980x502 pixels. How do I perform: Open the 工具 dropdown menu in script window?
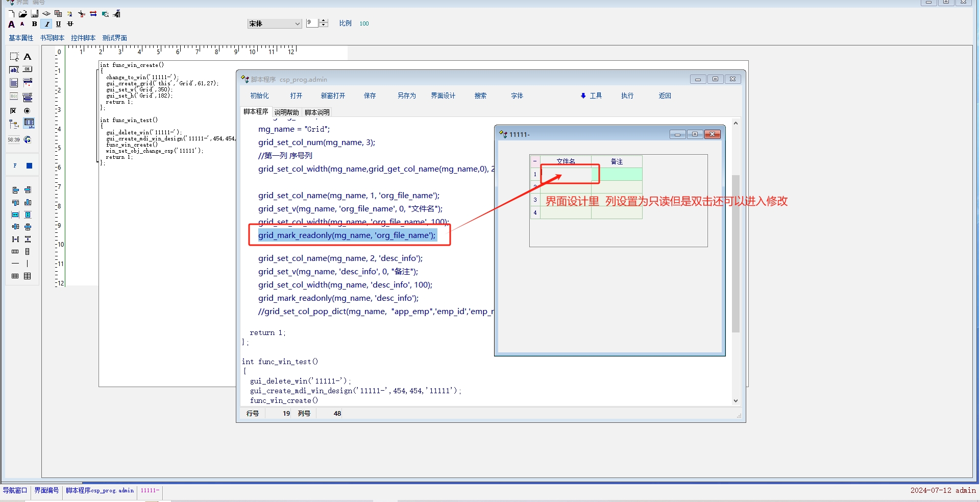pyautogui.click(x=591, y=96)
